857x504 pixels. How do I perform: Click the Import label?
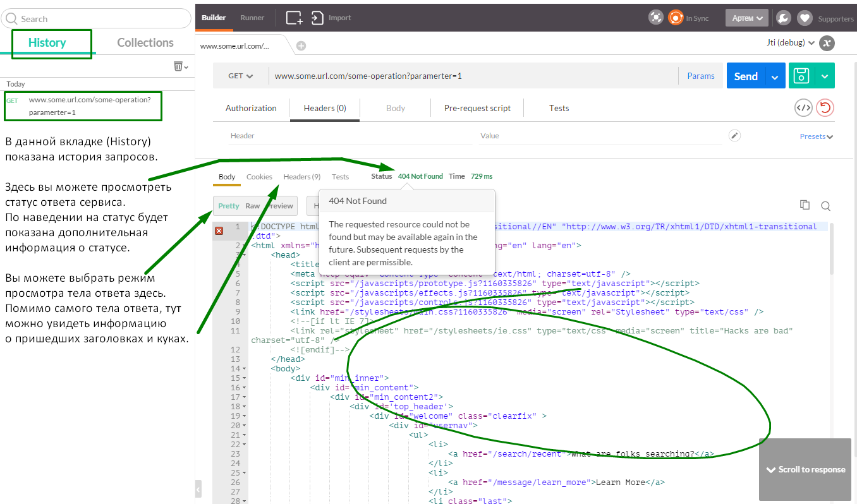click(x=339, y=18)
